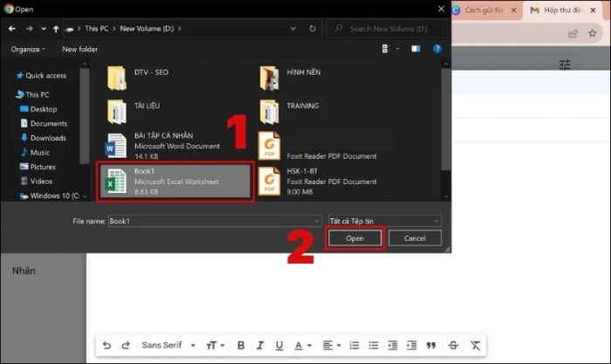The height and width of the screenshot is (364, 611).
Task: Select Downloads in the navigation pane
Action: click(48, 138)
